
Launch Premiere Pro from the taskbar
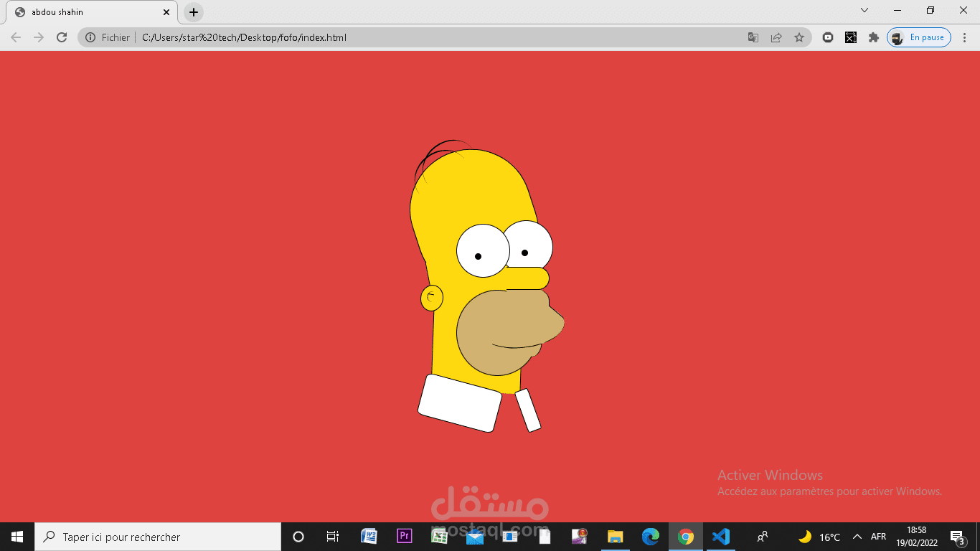pos(404,537)
